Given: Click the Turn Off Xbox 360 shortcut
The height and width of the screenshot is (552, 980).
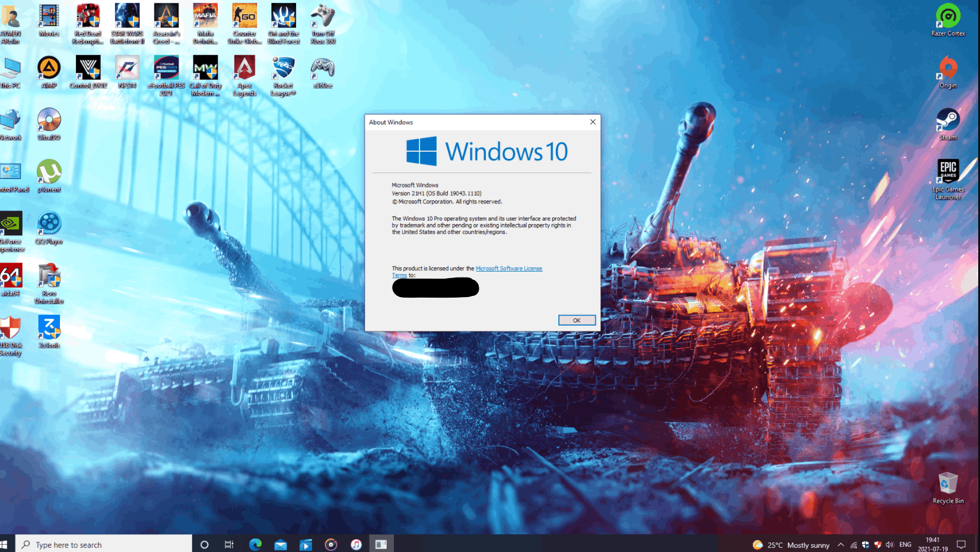Looking at the screenshot, I should pos(323,24).
